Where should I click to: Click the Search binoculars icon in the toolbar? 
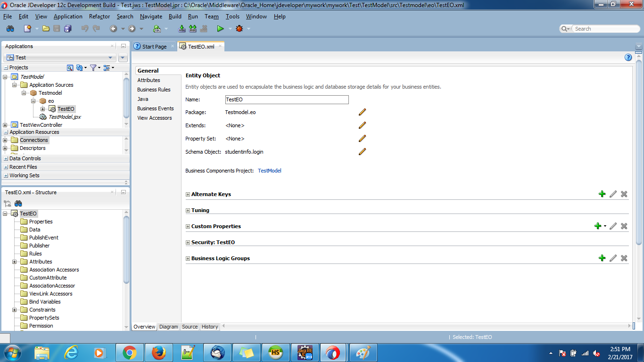coord(9,28)
